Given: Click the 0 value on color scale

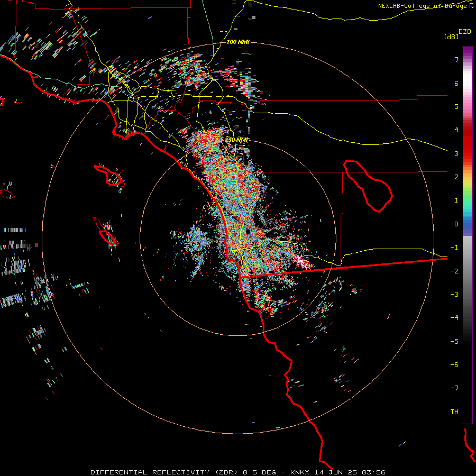Looking at the screenshot, I should click(456, 224).
